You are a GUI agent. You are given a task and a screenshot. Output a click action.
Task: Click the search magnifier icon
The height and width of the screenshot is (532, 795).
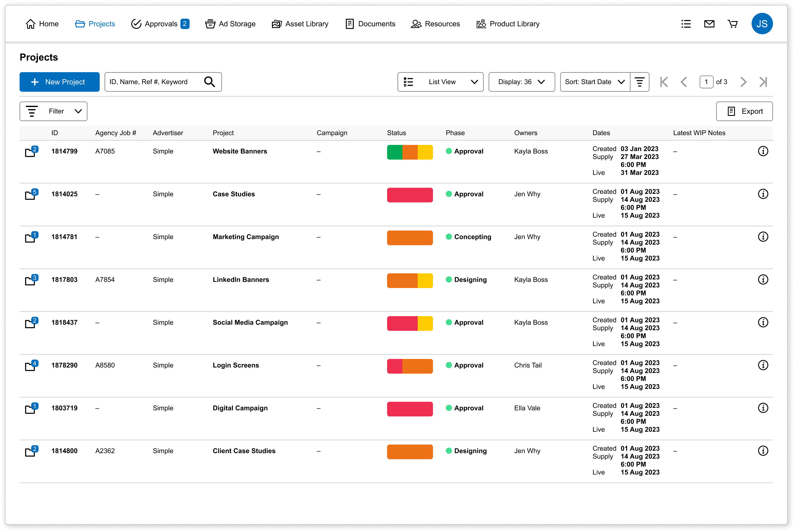coord(209,82)
